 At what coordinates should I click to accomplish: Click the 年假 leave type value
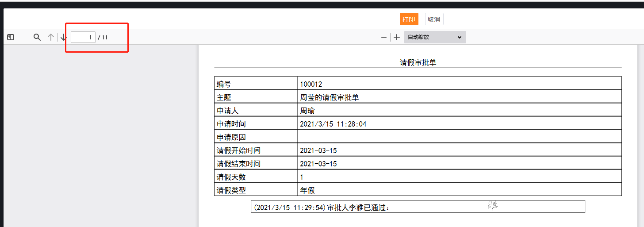307,190
